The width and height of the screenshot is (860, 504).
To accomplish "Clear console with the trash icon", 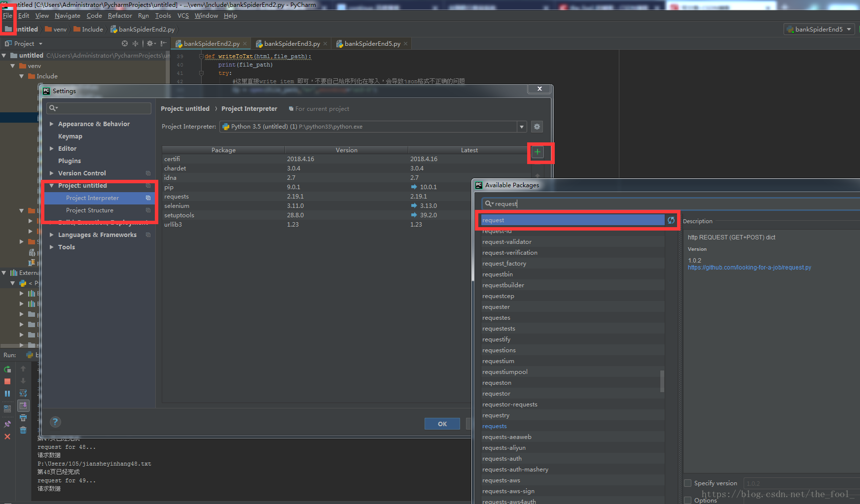I will [x=23, y=430].
